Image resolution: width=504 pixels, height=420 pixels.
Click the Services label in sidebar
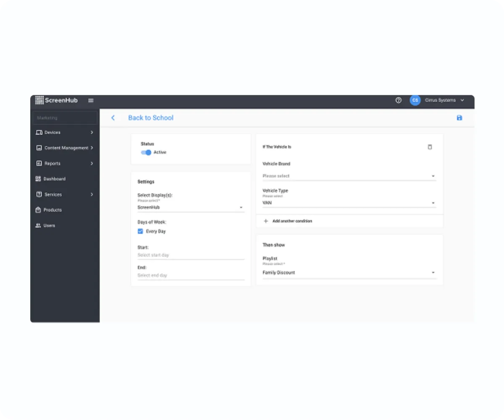53,195
